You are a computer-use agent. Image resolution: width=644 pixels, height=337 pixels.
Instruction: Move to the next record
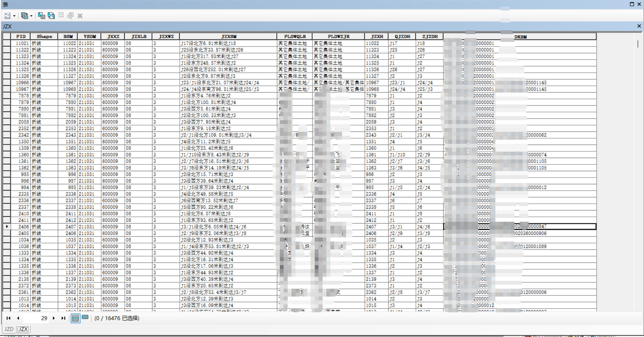tap(54, 318)
